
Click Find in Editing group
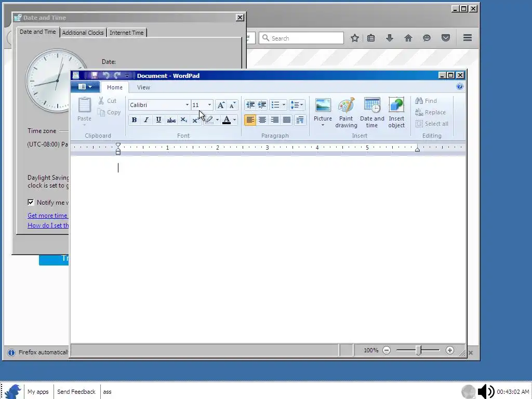(x=426, y=101)
